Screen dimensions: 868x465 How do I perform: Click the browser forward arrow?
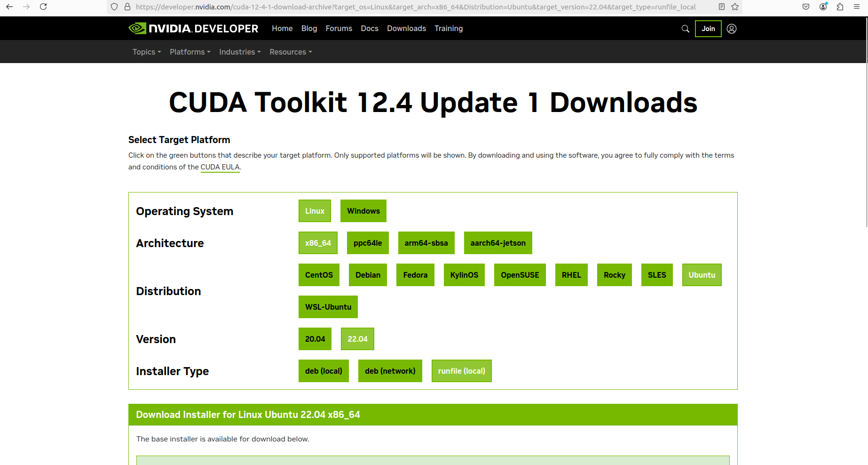[x=26, y=7]
